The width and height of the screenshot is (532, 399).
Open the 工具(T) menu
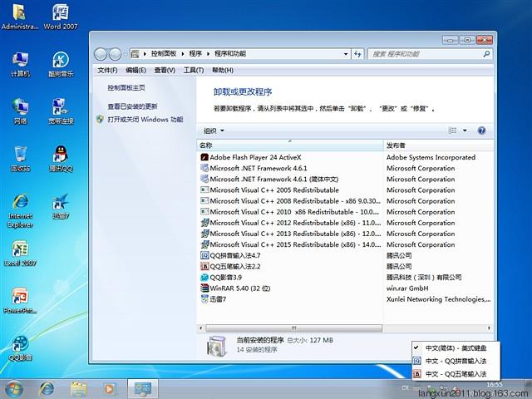click(x=194, y=70)
